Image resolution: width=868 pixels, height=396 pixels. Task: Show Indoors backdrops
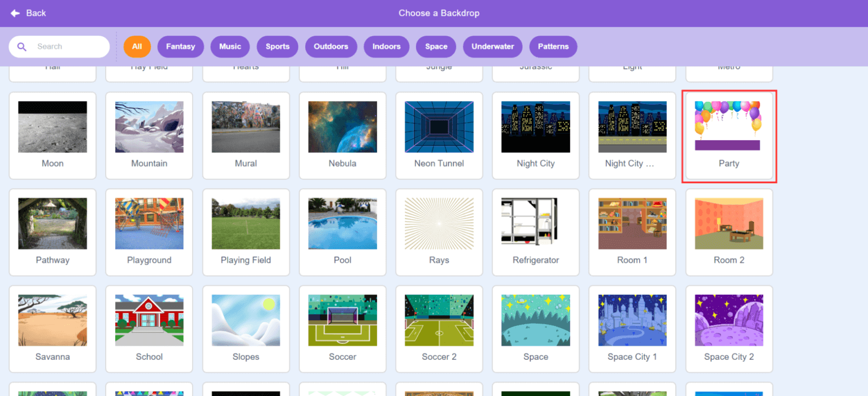pyautogui.click(x=387, y=46)
